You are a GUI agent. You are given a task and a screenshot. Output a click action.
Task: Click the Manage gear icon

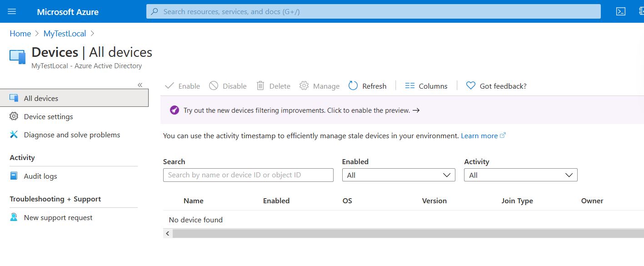pos(319,86)
